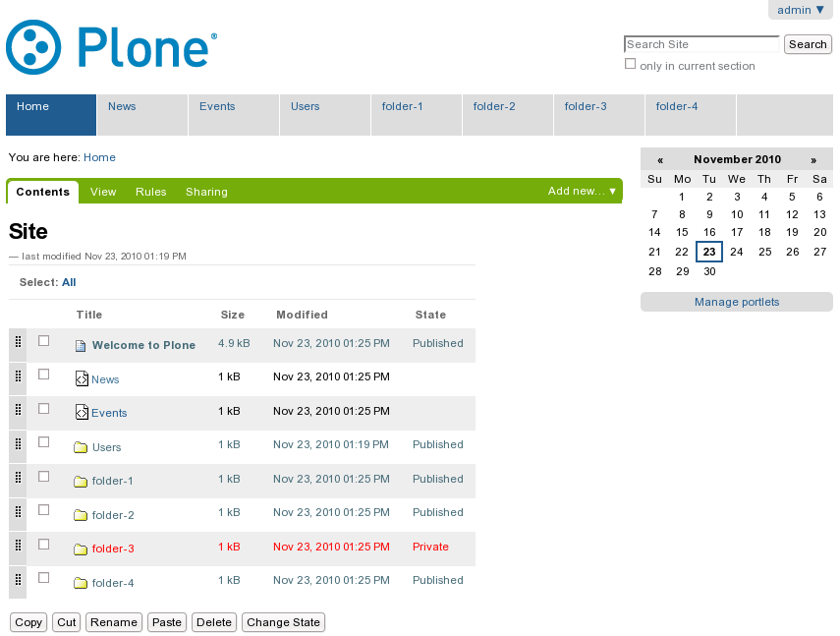Go to next month in calendar
The width and height of the screenshot is (840, 636).
[813, 159]
